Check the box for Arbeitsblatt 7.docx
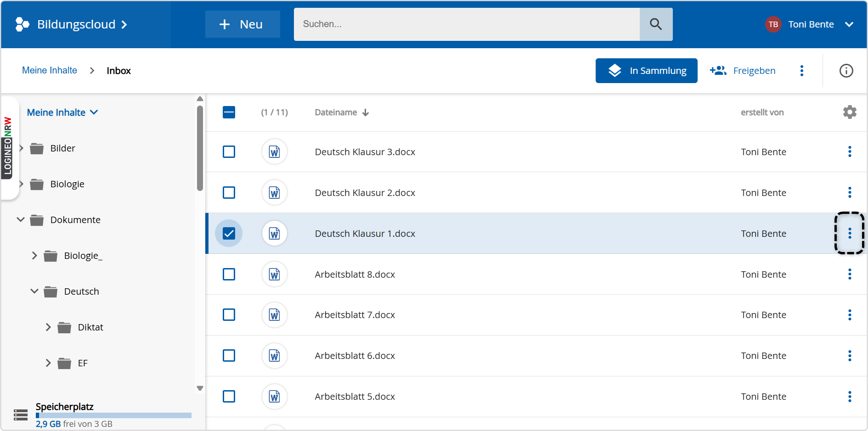Image resolution: width=868 pixels, height=431 pixels. (x=229, y=315)
